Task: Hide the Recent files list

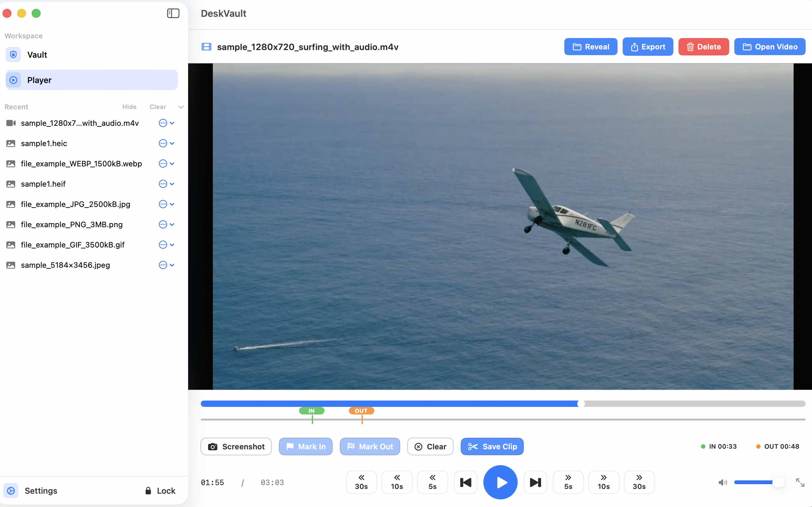Action: (129, 107)
